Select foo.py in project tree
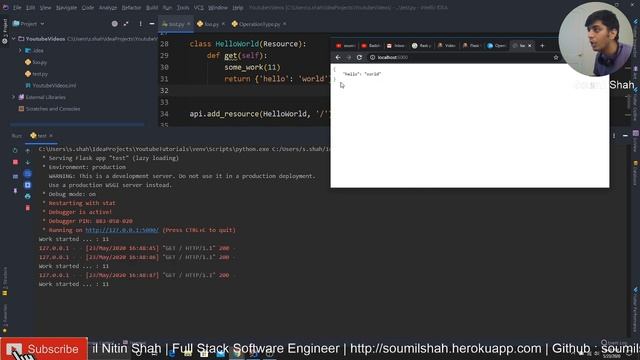This screenshot has width=640, height=360. pos(36,62)
